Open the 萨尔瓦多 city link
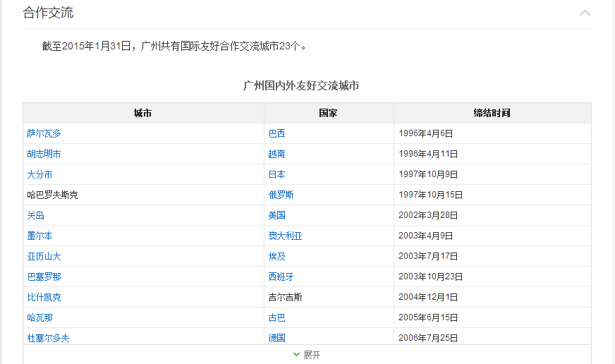This screenshot has width=615, height=364. pos(44,133)
